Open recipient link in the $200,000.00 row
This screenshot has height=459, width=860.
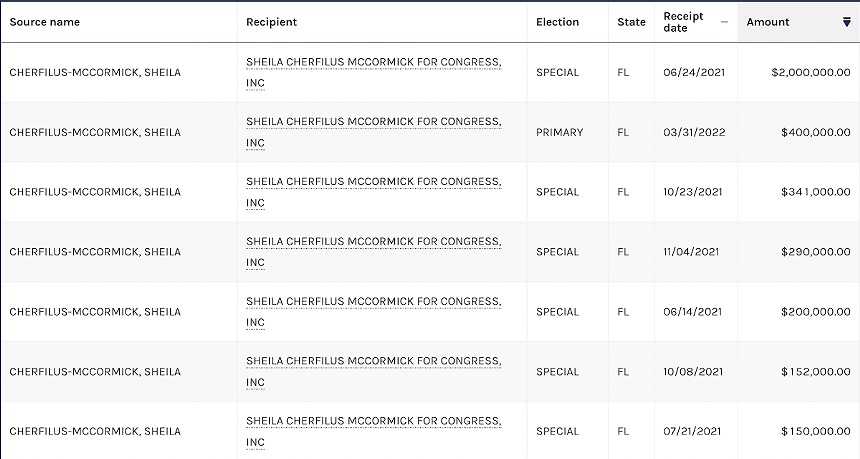coord(374,311)
